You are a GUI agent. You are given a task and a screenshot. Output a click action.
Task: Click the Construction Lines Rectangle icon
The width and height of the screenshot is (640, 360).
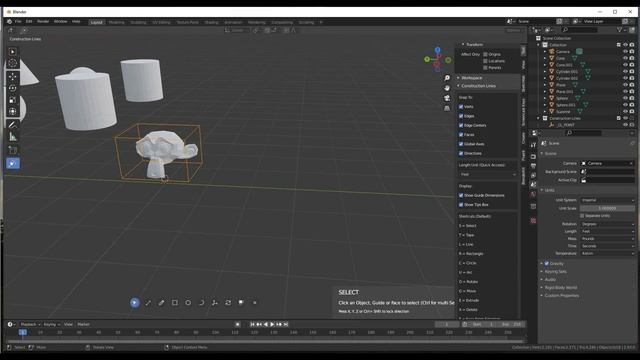(x=175, y=303)
